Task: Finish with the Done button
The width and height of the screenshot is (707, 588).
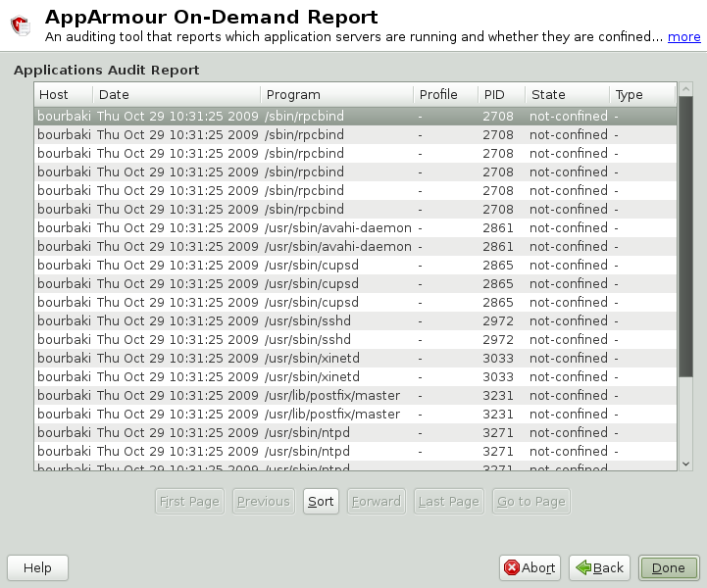Action: (x=669, y=567)
